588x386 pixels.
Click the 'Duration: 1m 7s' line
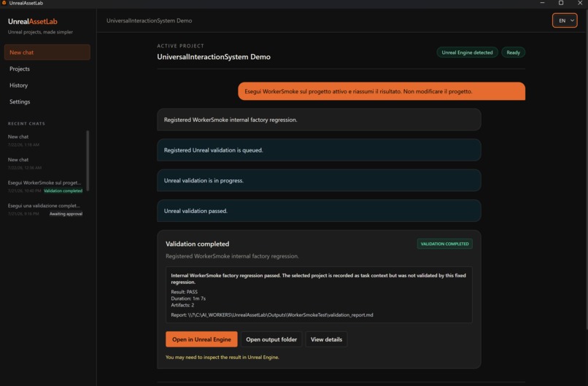(x=188, y=298)
